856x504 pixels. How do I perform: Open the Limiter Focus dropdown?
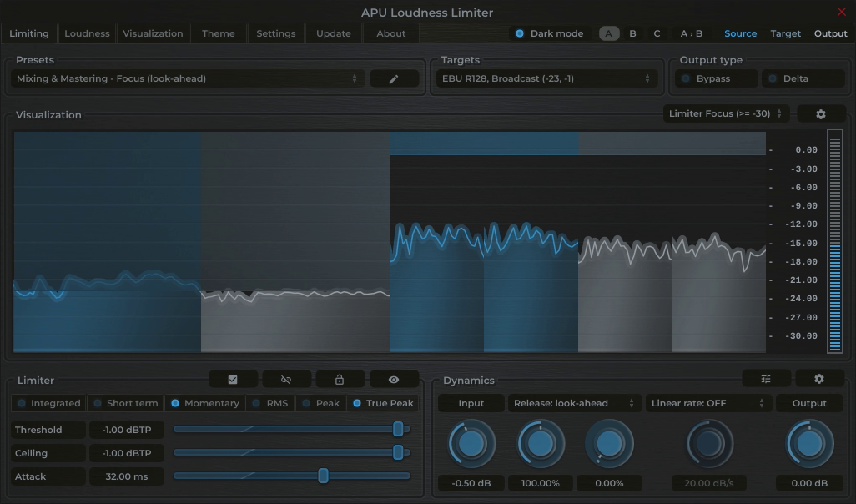pos(724,113)
